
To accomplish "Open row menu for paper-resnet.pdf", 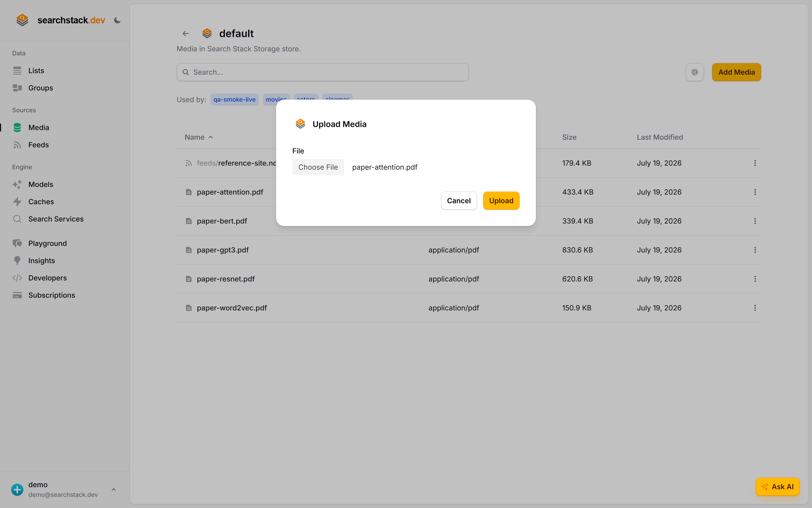I will click(x=755, y=279).
